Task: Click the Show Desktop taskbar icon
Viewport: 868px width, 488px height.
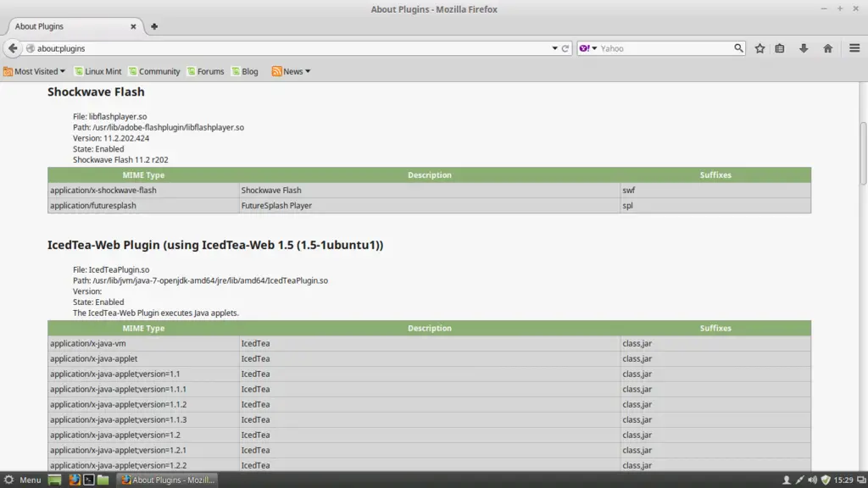Action: 55,480
